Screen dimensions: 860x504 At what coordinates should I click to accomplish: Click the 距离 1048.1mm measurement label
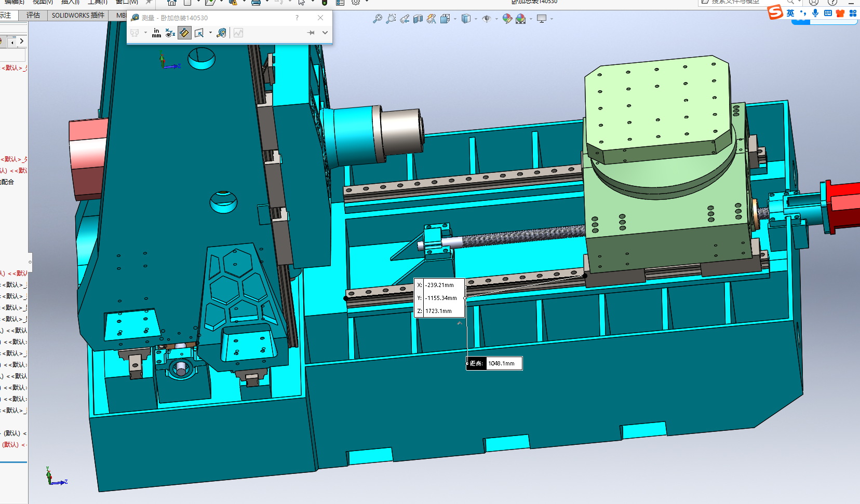tap(494, 363)
